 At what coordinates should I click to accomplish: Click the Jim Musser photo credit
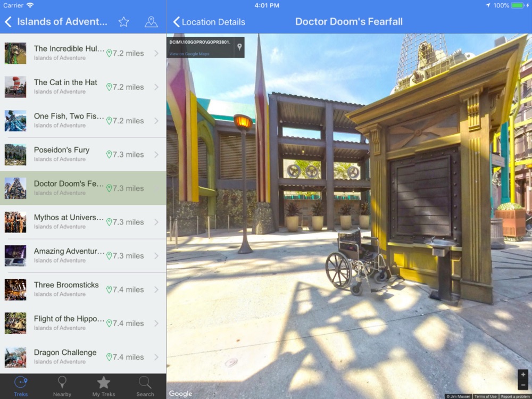tap(459, 396)
